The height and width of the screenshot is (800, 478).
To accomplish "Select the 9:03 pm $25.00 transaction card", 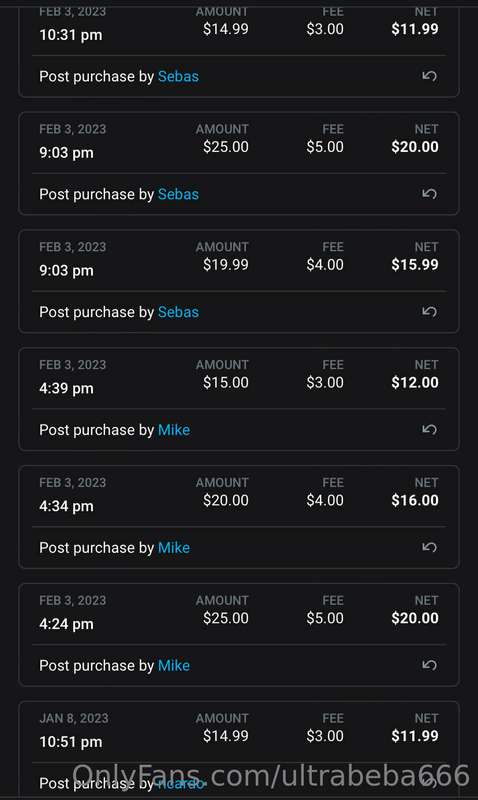I will 239,164.
